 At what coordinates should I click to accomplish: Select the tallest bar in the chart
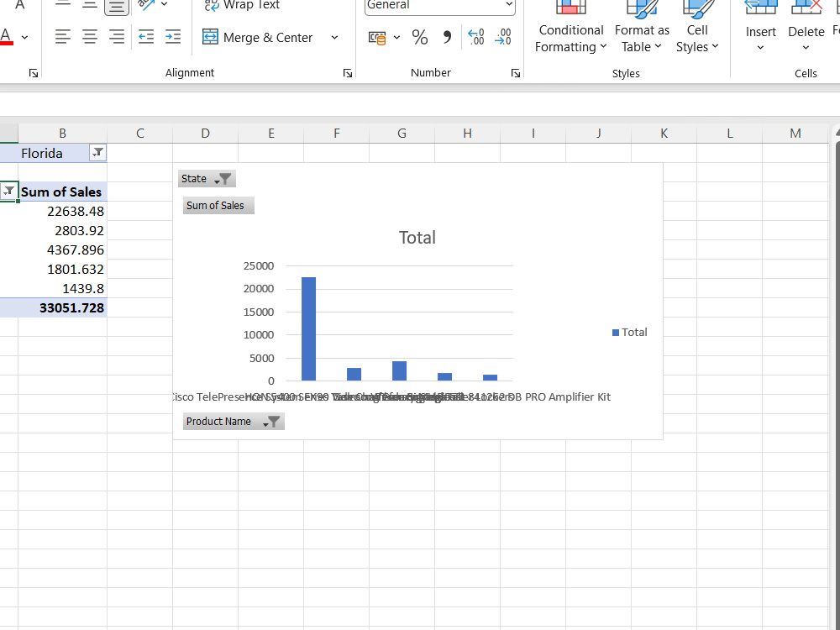coord(308,329)
